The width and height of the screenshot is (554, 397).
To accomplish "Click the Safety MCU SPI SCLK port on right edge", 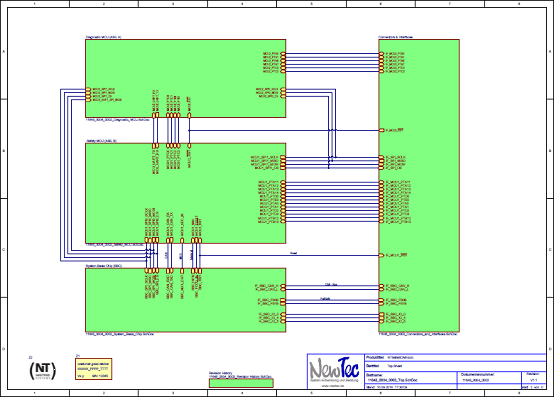I will [x=283, y=158].
